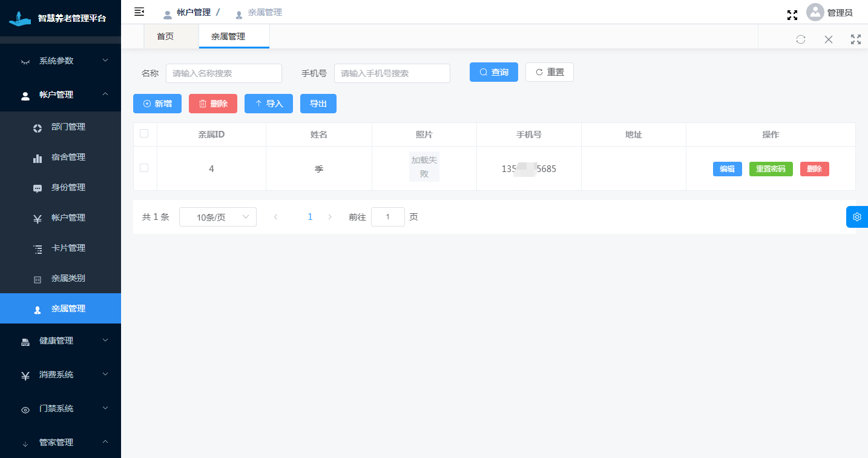Click the 编辑 edit button for relative 季
This screenshot has height=458, width=868.
point(727,168)
